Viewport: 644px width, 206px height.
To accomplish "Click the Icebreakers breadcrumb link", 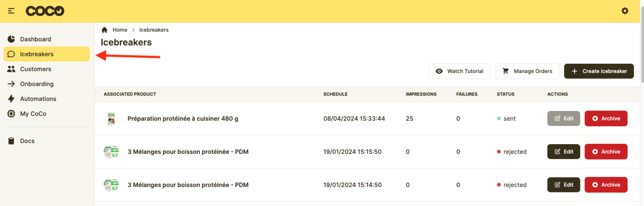I will click(154, 30).
